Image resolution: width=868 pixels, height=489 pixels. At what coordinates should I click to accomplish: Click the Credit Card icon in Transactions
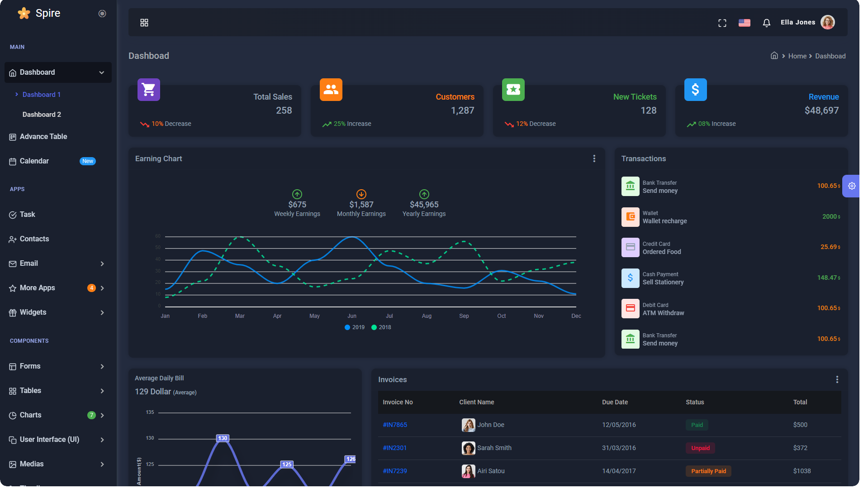[x=630, y=247]
